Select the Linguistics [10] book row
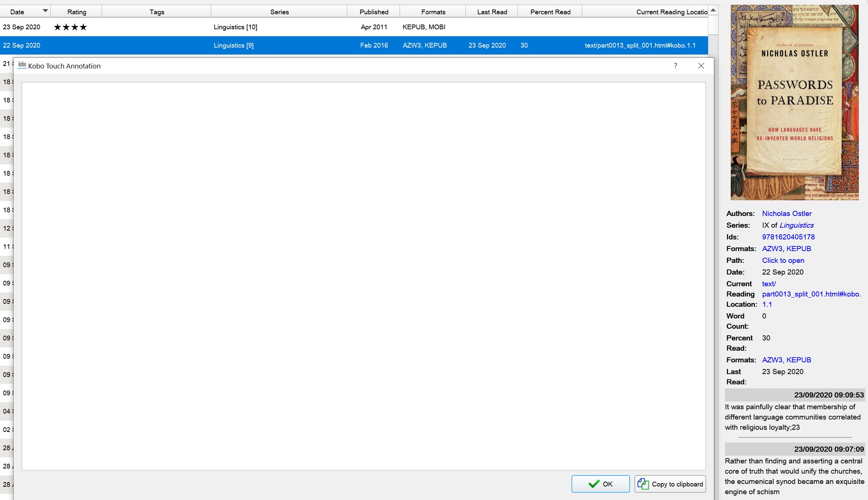The height and width of the screenshot is (500, 868). coord(235,27)
